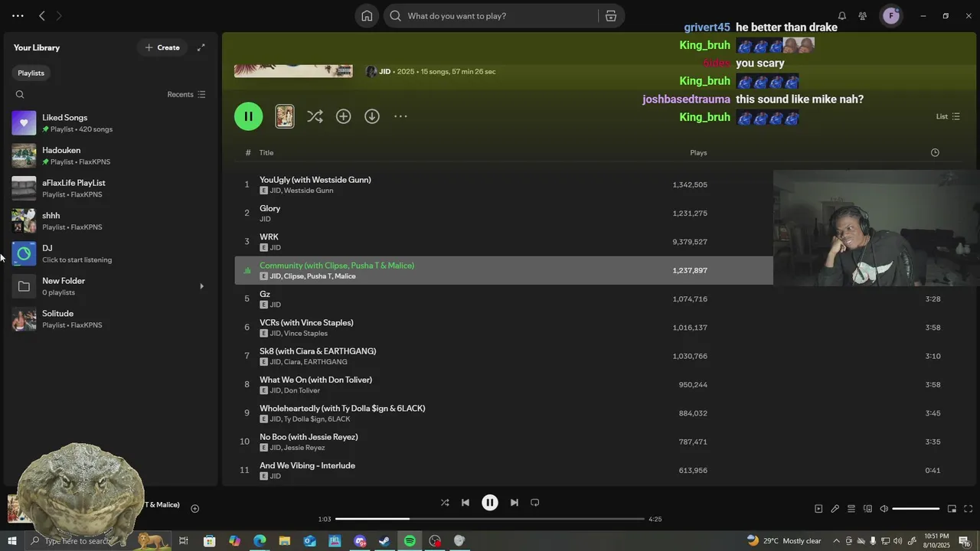Add now-playing song to Liked Songs
The height and width of the screenshot is (551, 980).
click(194, 508)
